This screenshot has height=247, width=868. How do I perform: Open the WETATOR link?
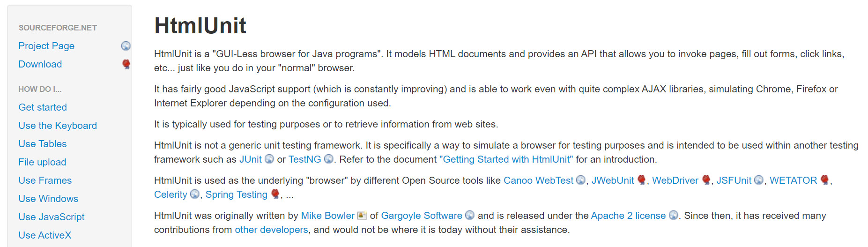click(793, 180)
